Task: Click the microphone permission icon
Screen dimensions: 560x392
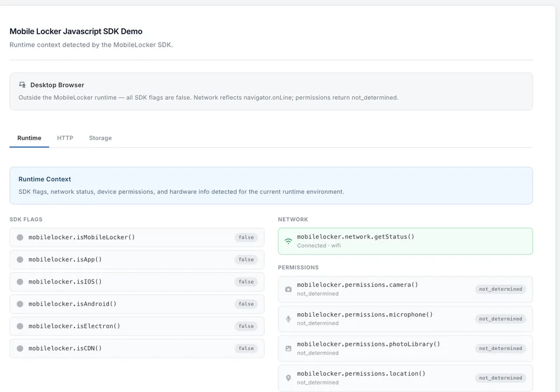Action: [x=288, y=319]
